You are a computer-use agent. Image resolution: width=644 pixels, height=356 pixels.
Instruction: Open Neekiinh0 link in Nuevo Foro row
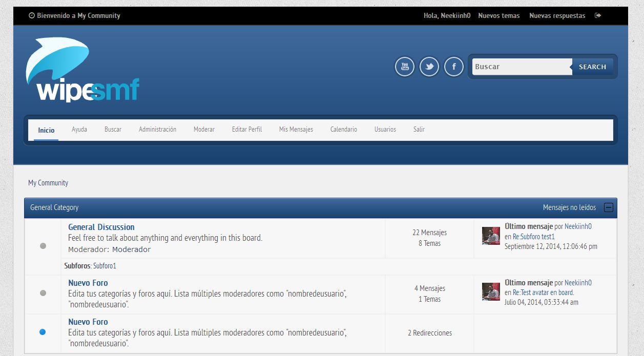click(578, 283)
